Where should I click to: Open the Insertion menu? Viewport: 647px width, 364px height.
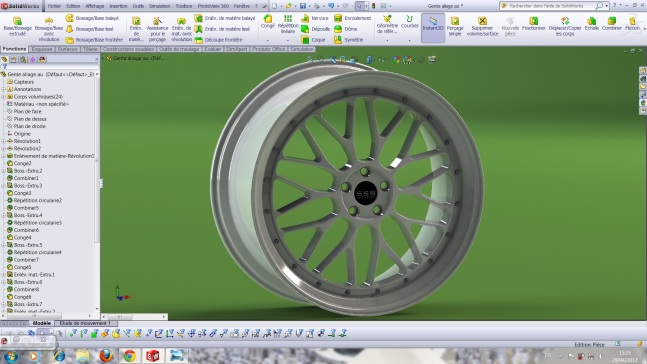118,6
